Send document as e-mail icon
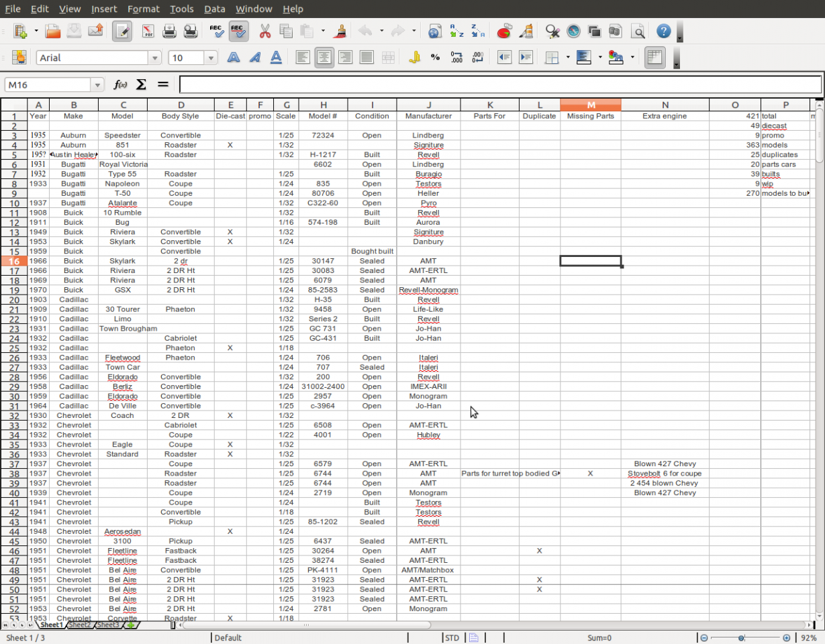The height and width of the screenshot is (644, 825). click(95, 31)
